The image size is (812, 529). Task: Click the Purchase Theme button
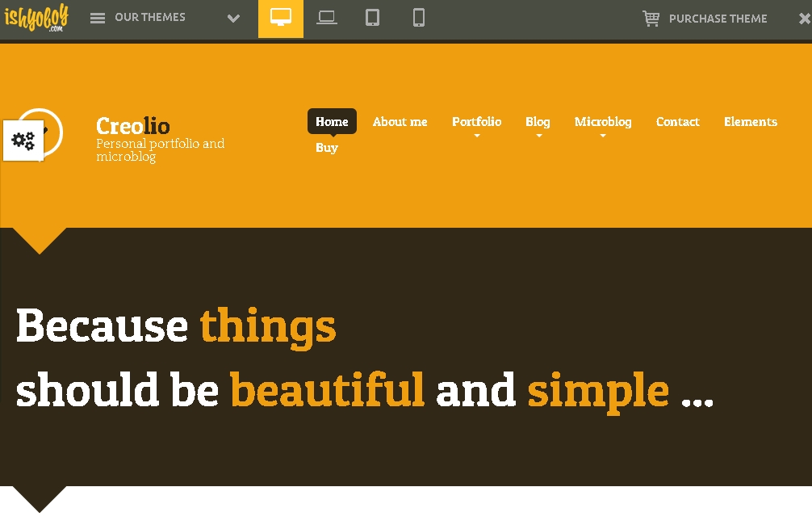(x=718, y=19)
